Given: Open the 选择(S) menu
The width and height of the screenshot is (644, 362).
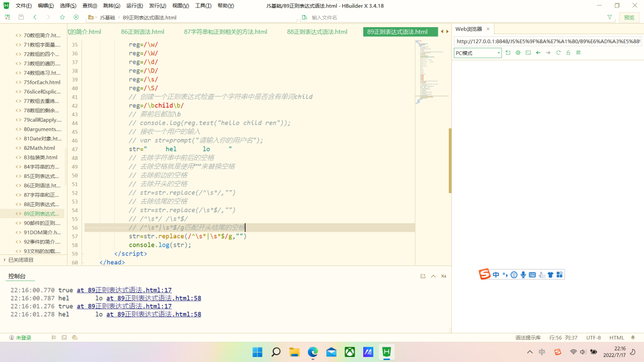Looking at the screenshot, I should (68, 6).
